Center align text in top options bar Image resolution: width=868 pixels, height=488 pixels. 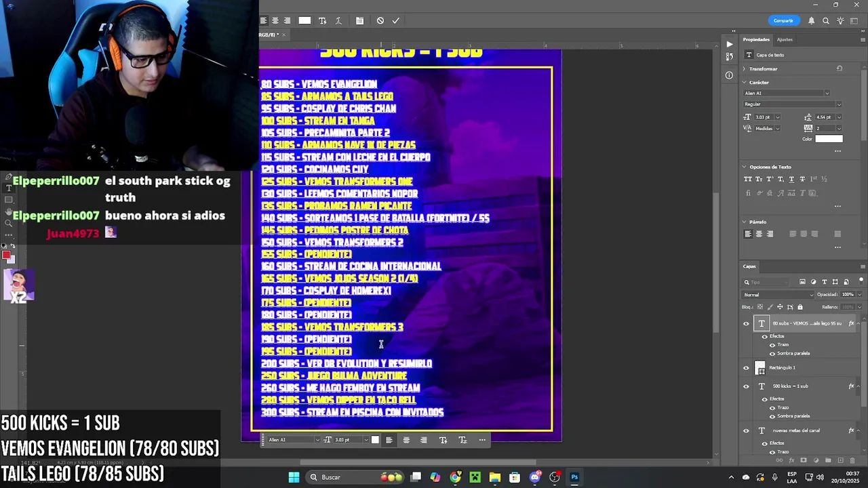275,20
